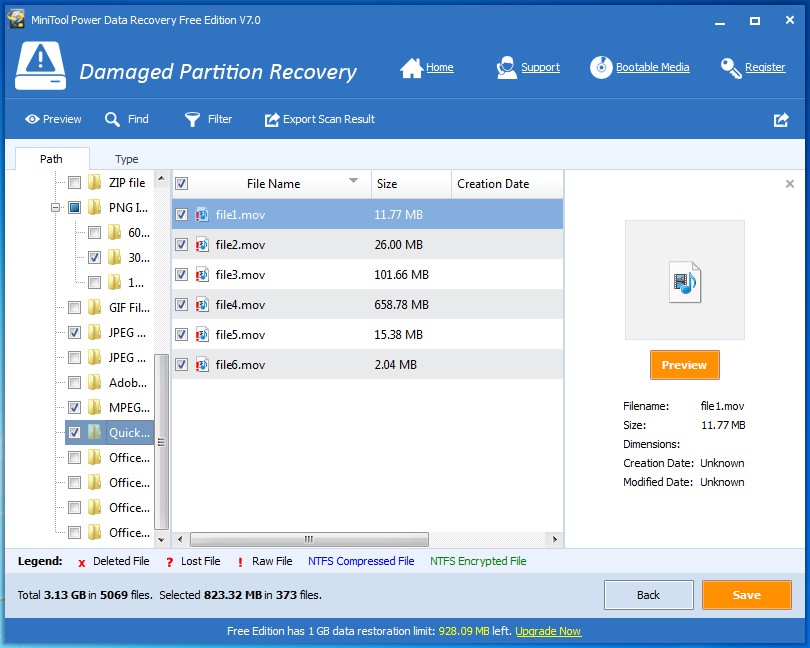This screenshot has height=648, width=810.
Task: Click the Support agent icon
Action: (506, 68)
